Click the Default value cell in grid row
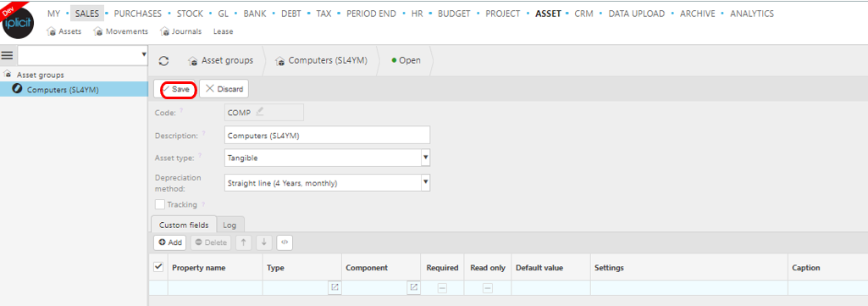The width and height of the screenshot is (868, 306). pyautogui.click(x=550, y=287)
